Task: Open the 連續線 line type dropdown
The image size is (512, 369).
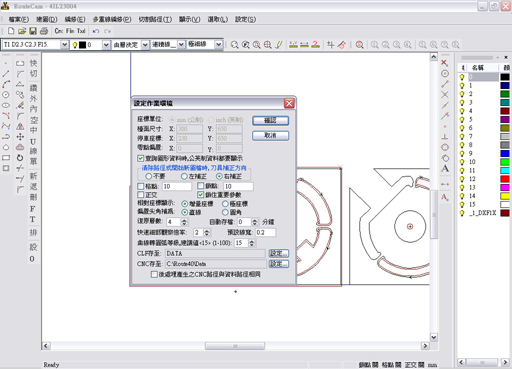Action: [181, 44]
